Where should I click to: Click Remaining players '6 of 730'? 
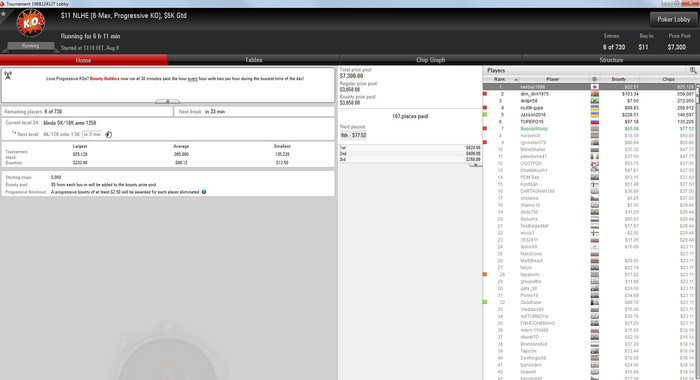pos(53,112)
